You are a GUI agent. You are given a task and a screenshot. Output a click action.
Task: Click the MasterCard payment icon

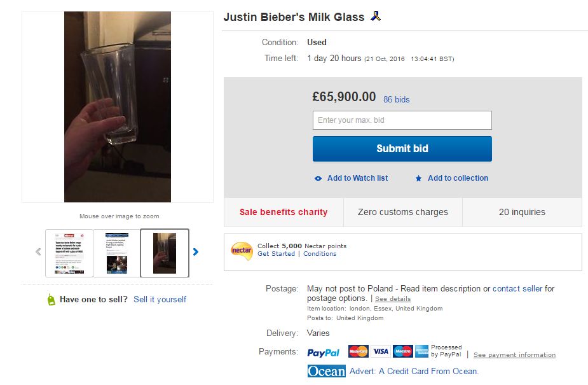(359, 351)
